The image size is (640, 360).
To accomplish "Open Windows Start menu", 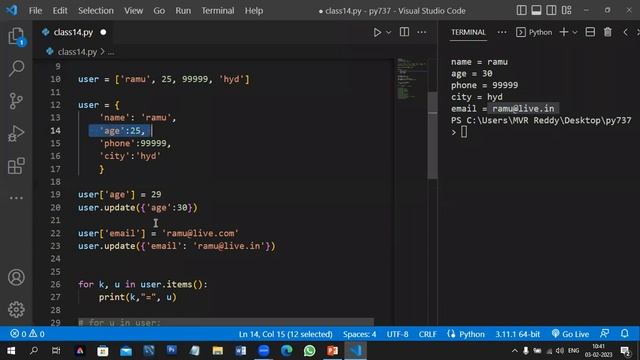I will click(x=11, y=351).
